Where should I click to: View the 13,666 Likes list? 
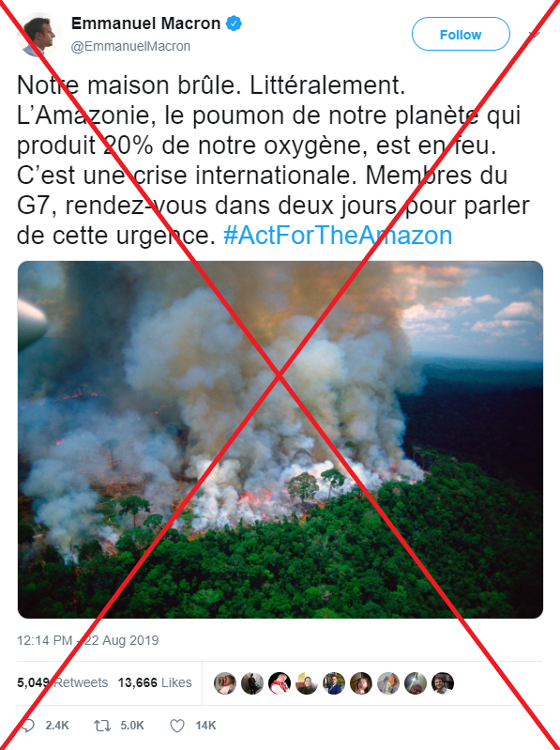[x=155, y=682]
